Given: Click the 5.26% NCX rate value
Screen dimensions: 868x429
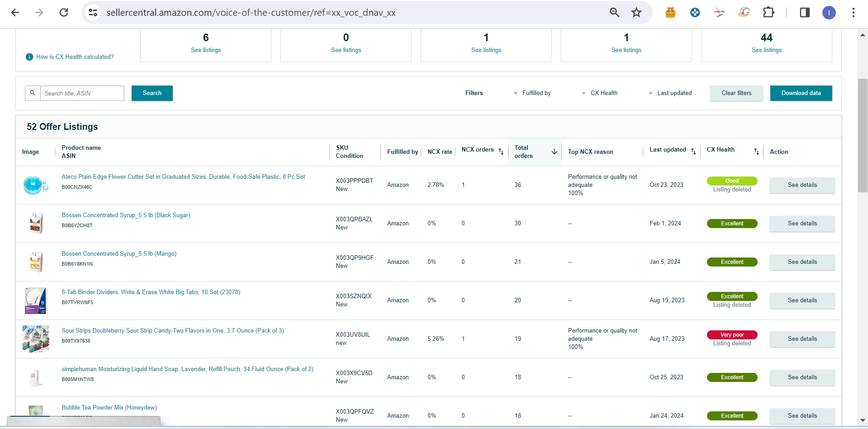Looking at the screenshot, I should click(436, 339).
